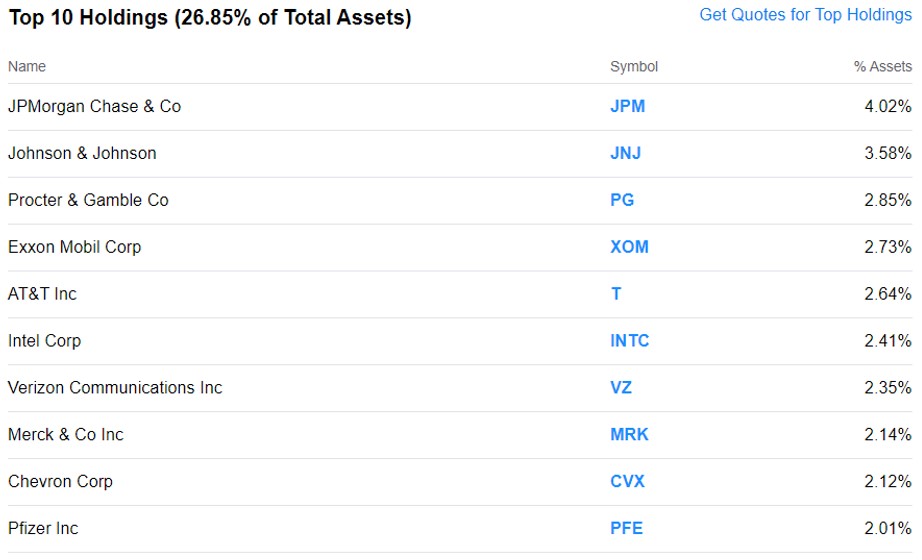Click the % Assets column header
This screenshot has height=560, width=922.
pos(882,67)
